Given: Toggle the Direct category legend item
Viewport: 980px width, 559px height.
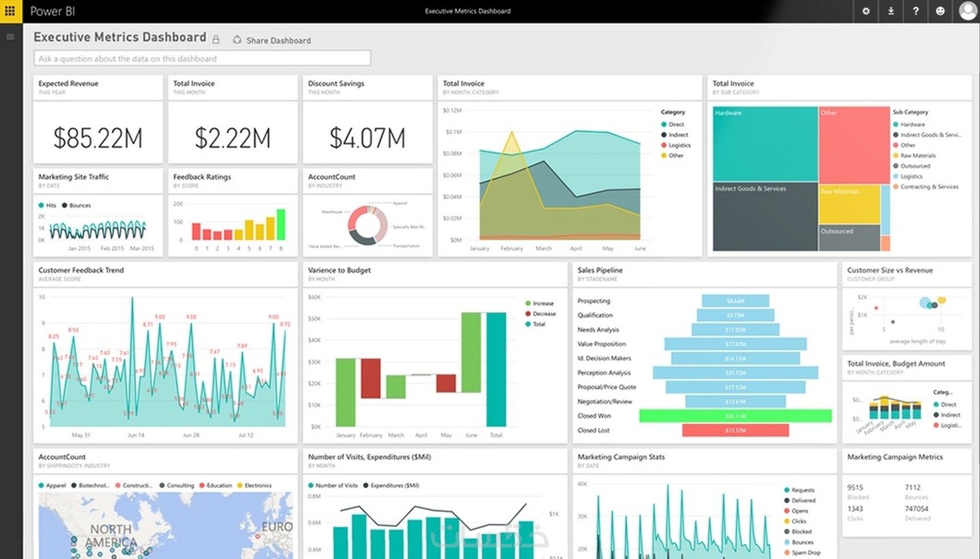Looking at the screenshot, I should 672,124.
